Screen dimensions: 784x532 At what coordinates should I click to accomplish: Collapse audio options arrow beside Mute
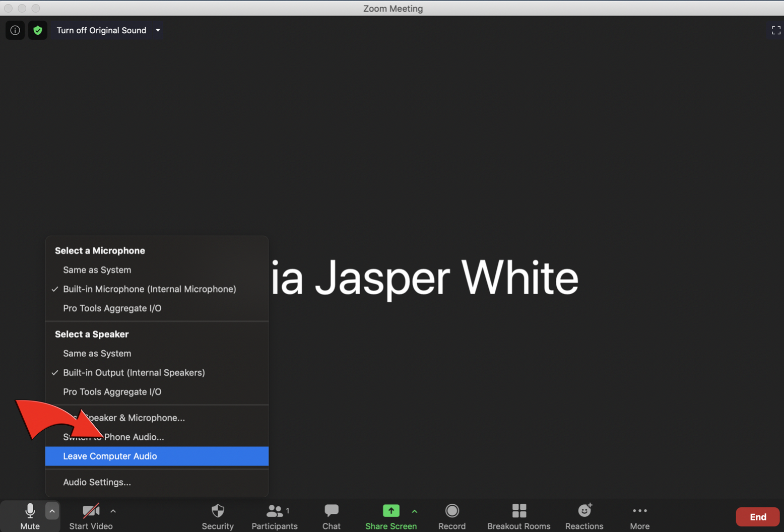52,511
